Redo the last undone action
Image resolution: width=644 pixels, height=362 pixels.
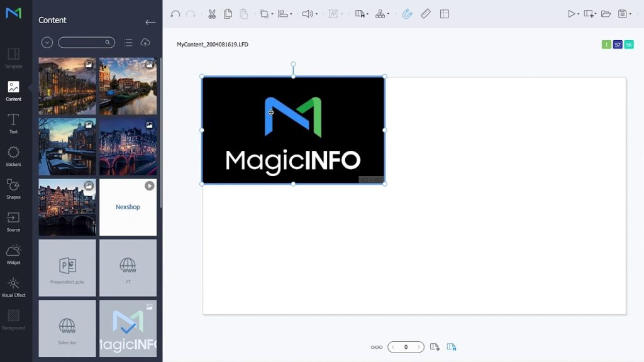click(x=191, y=14)
